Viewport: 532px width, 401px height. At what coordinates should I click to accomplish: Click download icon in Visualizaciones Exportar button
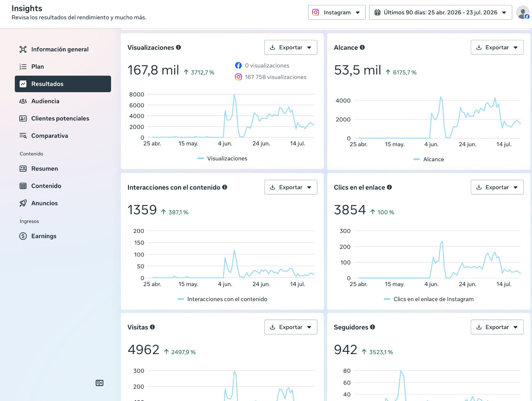(x=272, y=47)
